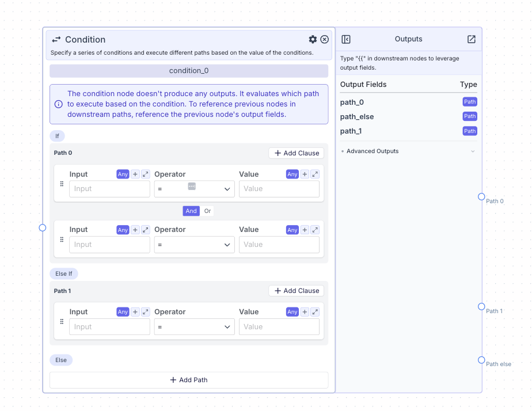
Task: Click the expand icon beside Path 1 Input
Action: (145, 312)
